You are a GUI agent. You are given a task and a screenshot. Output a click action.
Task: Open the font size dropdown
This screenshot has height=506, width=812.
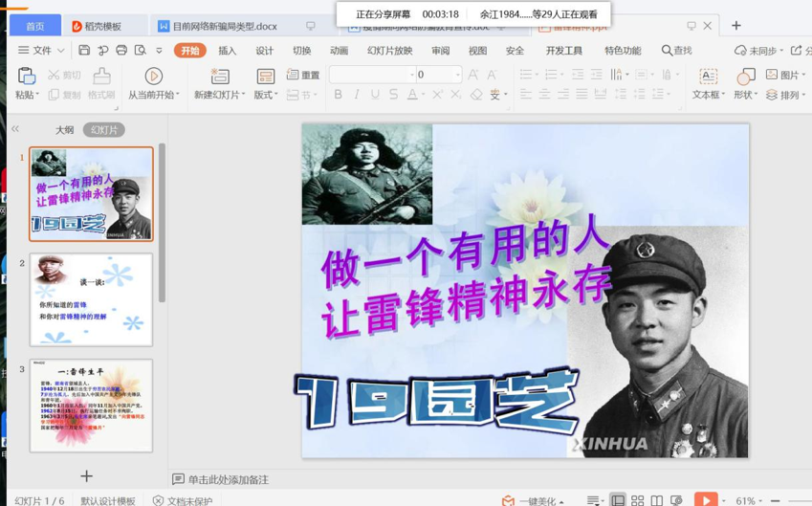(x=457, y=75)
